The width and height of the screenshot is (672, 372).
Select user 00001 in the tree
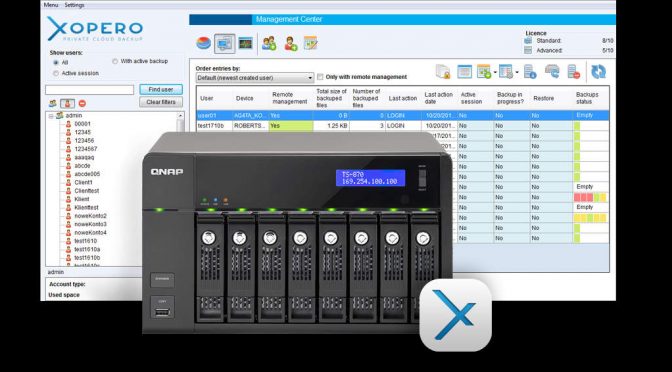click(x=82, y=124)
